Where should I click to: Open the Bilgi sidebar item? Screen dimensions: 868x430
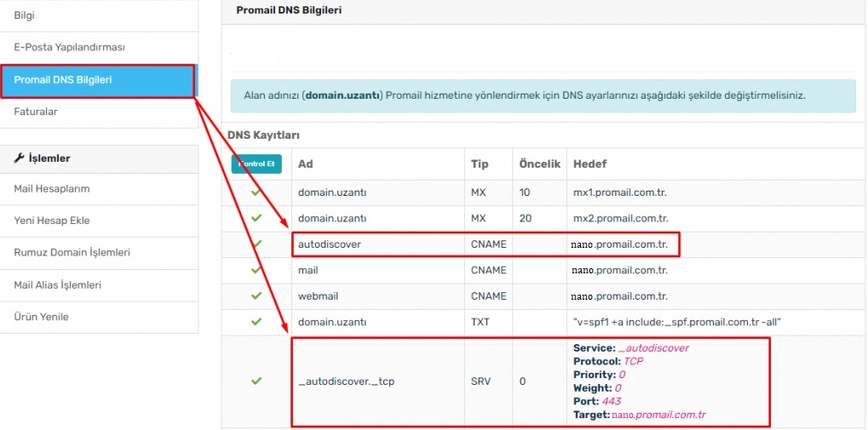(x=25, y=15)
